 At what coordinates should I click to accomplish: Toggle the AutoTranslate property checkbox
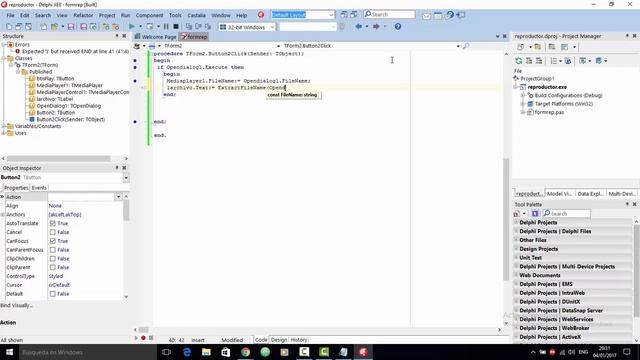click(53, 223)
